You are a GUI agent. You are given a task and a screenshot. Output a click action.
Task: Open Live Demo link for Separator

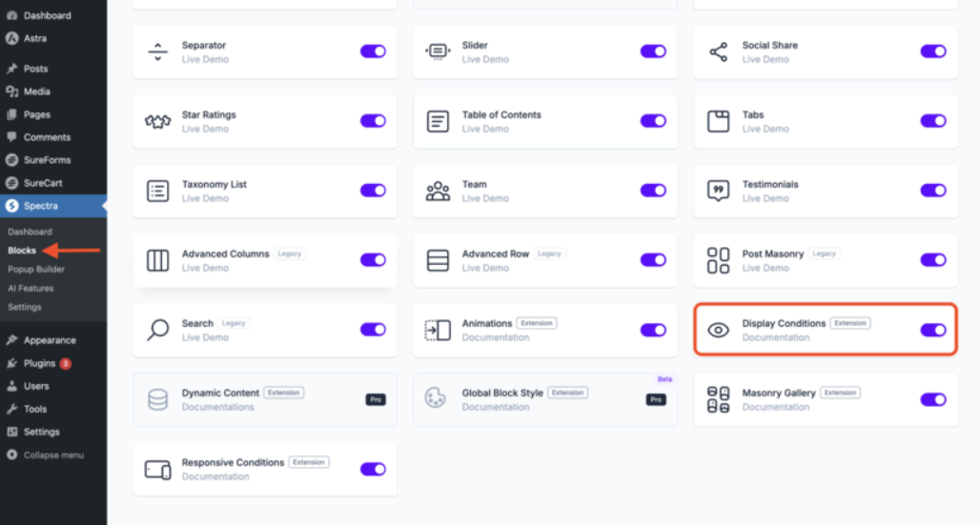coord(205,59)
